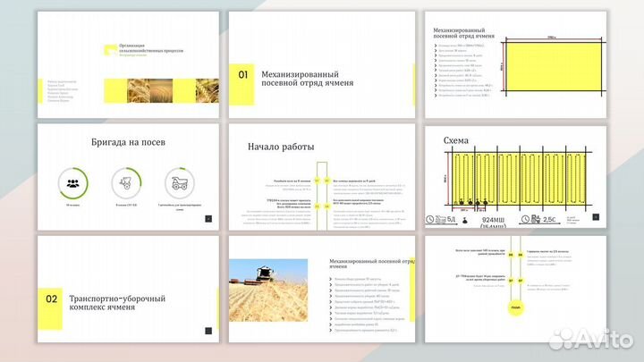
Task: Select the 'Бригада на посев' slide
Action: pyautogui.click(x=128, y=177)
